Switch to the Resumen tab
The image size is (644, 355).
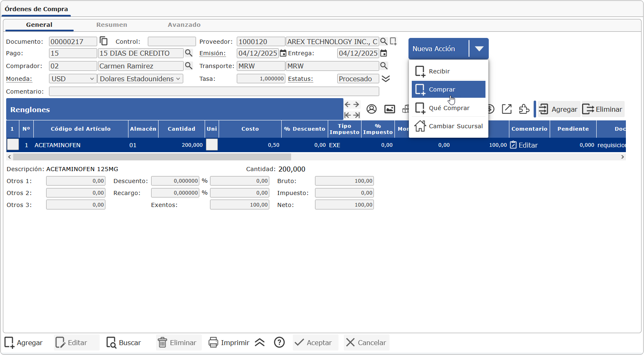coord(112,25)
